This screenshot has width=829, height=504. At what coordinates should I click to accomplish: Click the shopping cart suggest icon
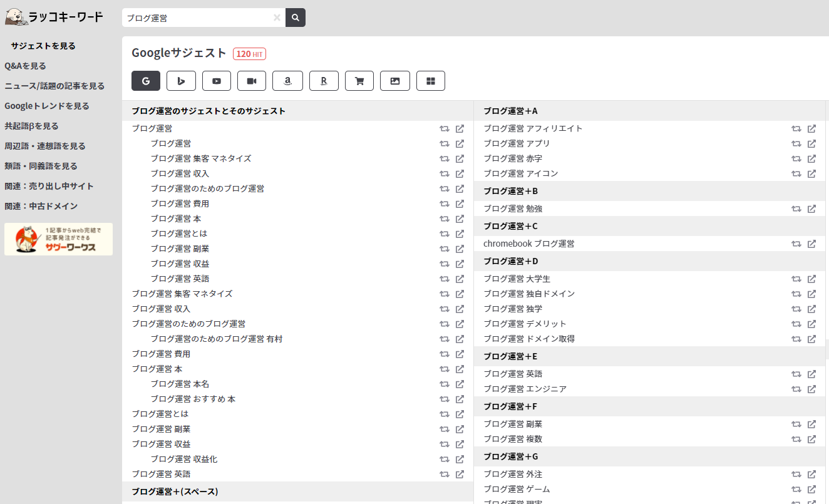click(x=359, y=81)
